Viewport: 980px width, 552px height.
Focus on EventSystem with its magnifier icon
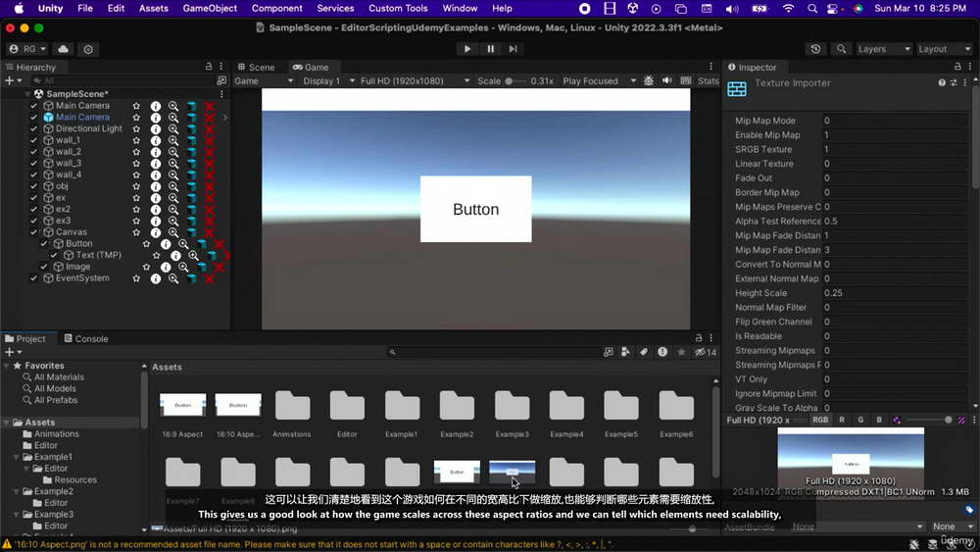click(x=173, y=278)
